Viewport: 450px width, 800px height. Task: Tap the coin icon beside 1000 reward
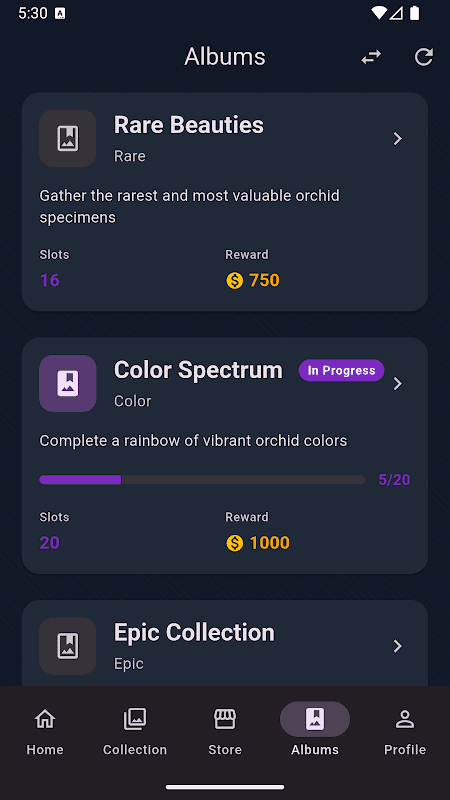point(235,542)
